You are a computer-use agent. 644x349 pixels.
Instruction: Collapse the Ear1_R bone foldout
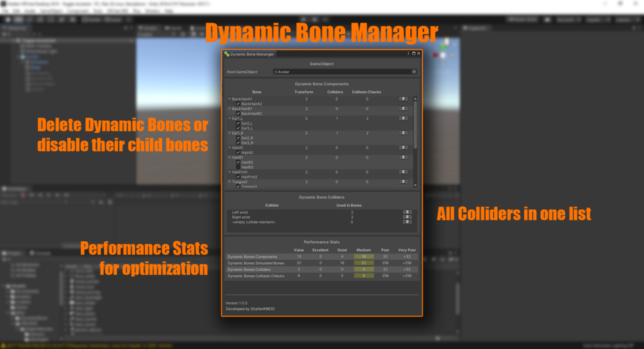pyautogui.click(x=229, y=133)
